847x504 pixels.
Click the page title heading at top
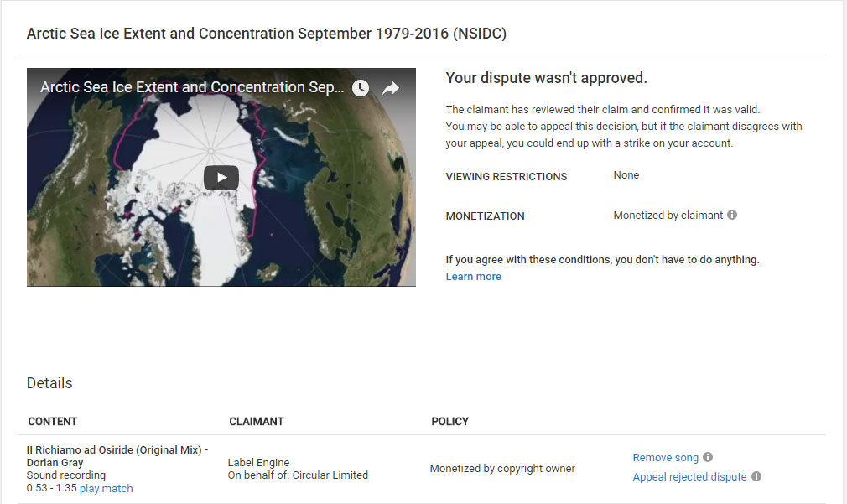(x=267, y=34)
